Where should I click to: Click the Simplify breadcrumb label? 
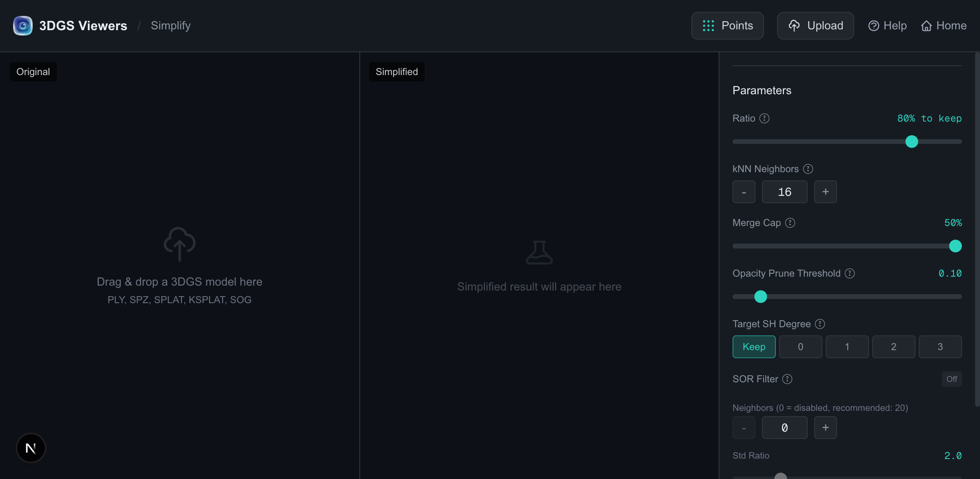pos(171,26)
